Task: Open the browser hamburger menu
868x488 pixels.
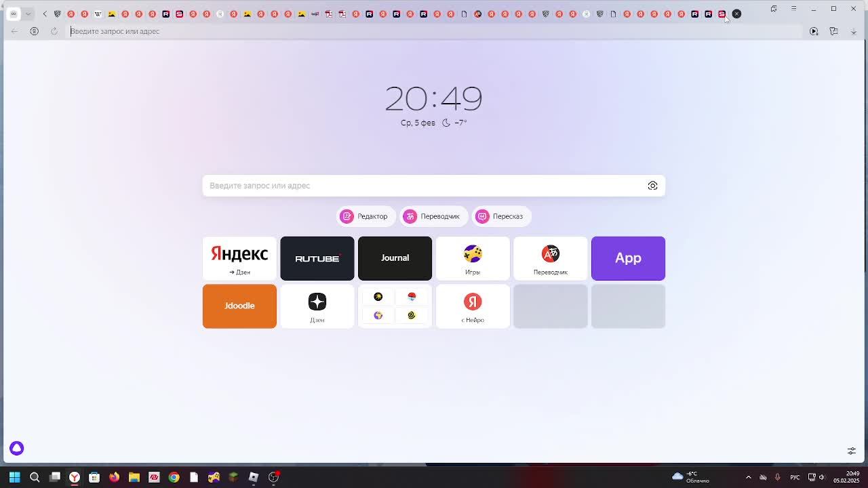Action: pos(793,8)
